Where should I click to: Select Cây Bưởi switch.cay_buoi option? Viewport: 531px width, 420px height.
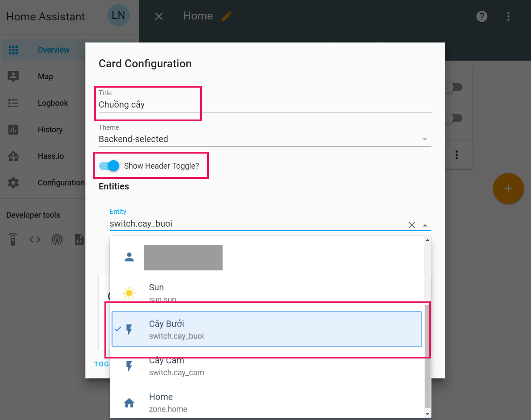pos(266,329)
